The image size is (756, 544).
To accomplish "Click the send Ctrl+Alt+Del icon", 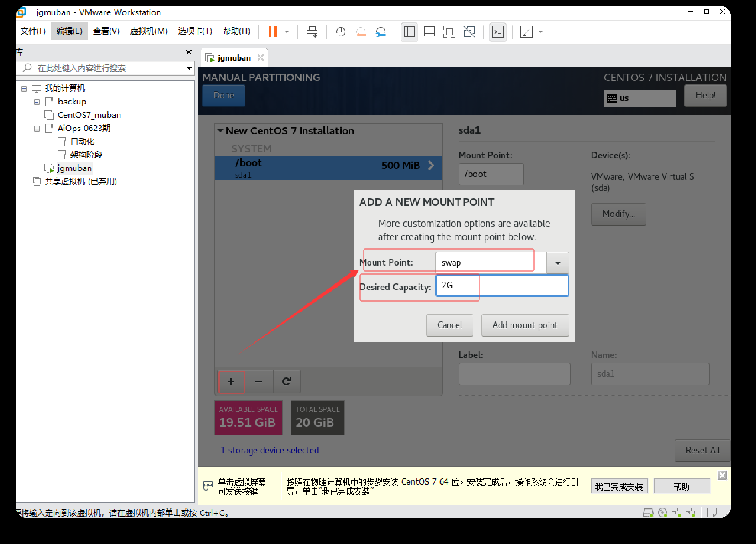I will [312, 32].
